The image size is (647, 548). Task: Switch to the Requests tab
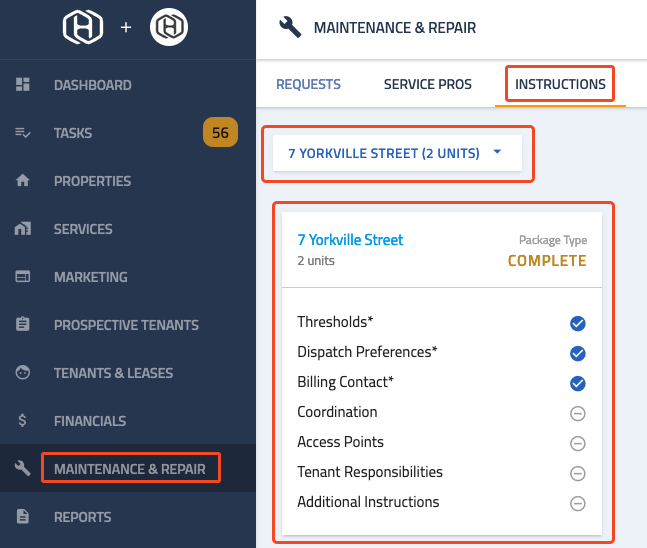point(308,84)
